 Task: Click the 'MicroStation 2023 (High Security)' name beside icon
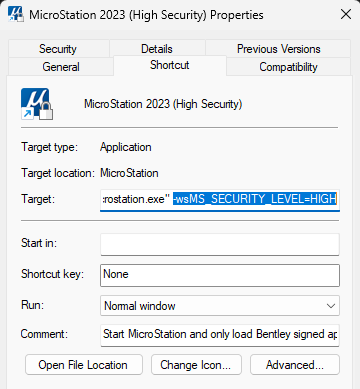coord(163,104)
